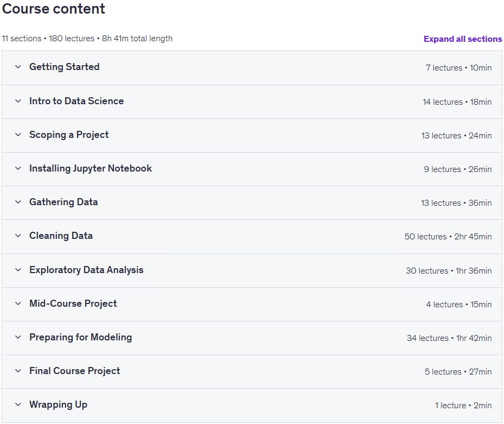Image resolution: width=504 pixels, height=424 pixels.
Task: Click the '7 lectures • 10min' text
Action: point(458,68)
